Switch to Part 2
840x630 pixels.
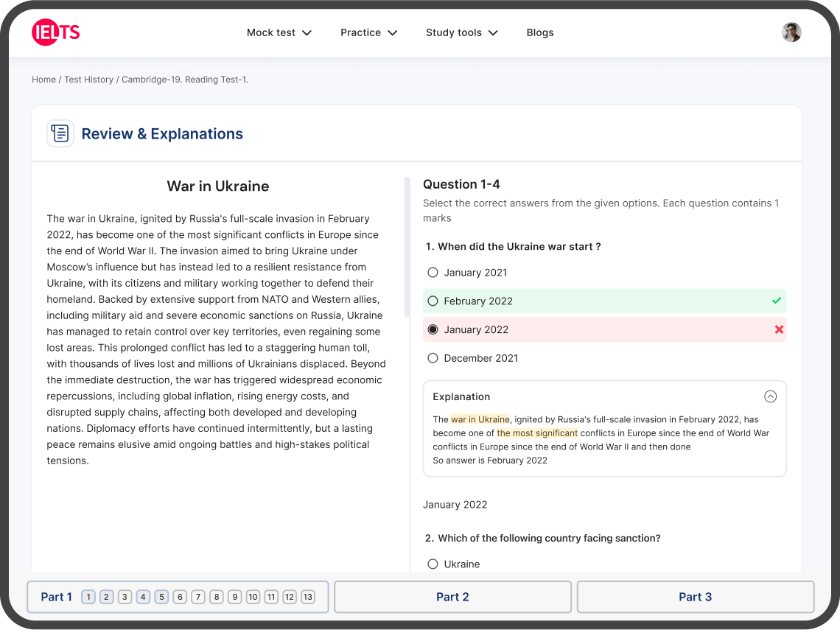point(452,597)
